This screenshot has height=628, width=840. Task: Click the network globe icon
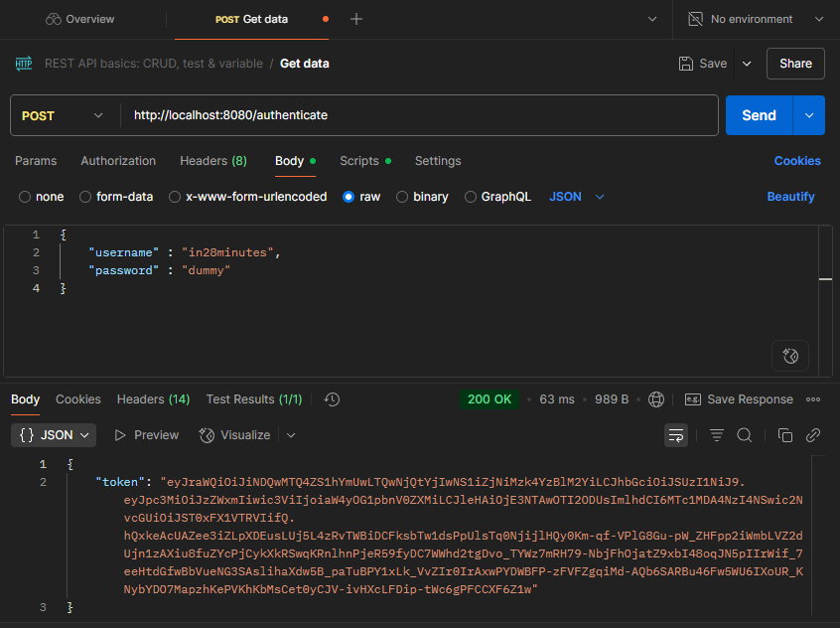(x=656, y=399)
